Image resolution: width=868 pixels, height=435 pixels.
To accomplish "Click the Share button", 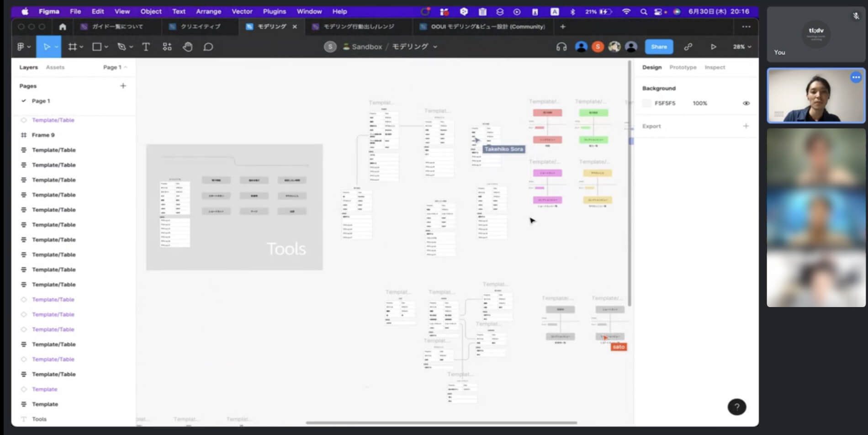I will (x=659, y=47).
